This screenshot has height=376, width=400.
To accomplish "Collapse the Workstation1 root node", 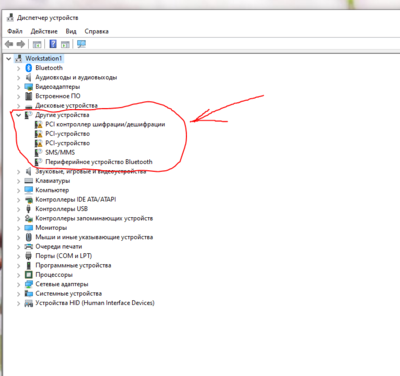I will point(8,59).
